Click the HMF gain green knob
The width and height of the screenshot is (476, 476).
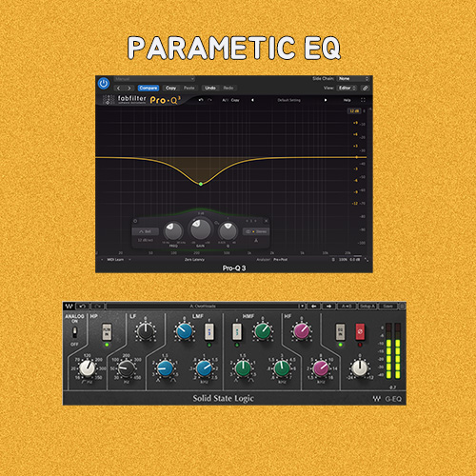pyautogui.click(x=263, y=331)
